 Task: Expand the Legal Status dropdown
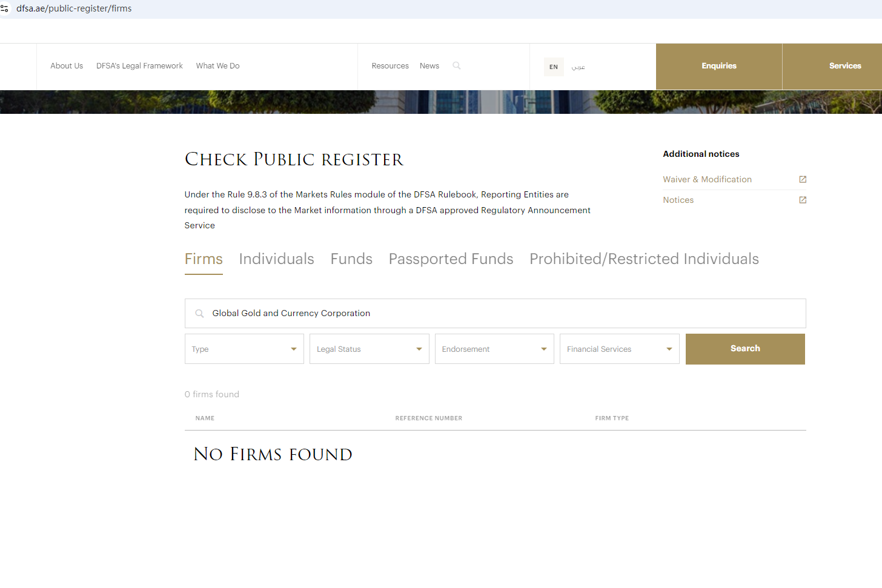[x=370, y=349]
